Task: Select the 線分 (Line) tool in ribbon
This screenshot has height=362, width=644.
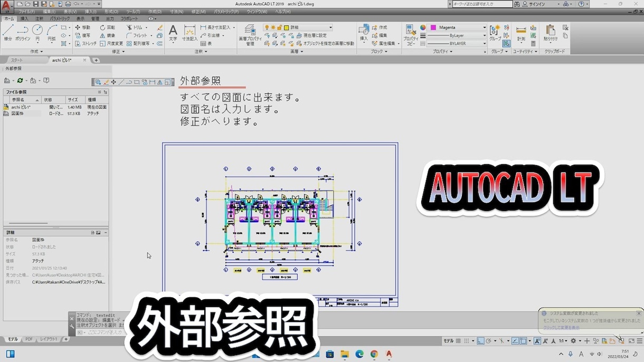Action: pyautogui.click(x=8, y=33)
